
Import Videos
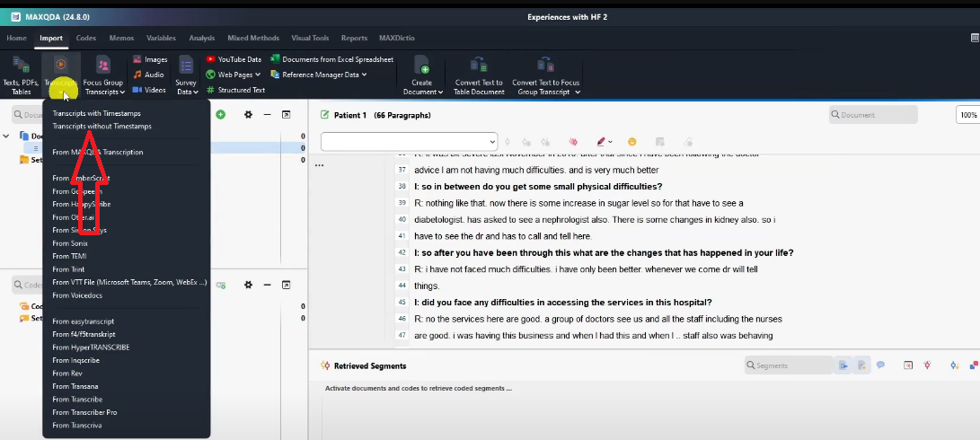pos(149,90)
